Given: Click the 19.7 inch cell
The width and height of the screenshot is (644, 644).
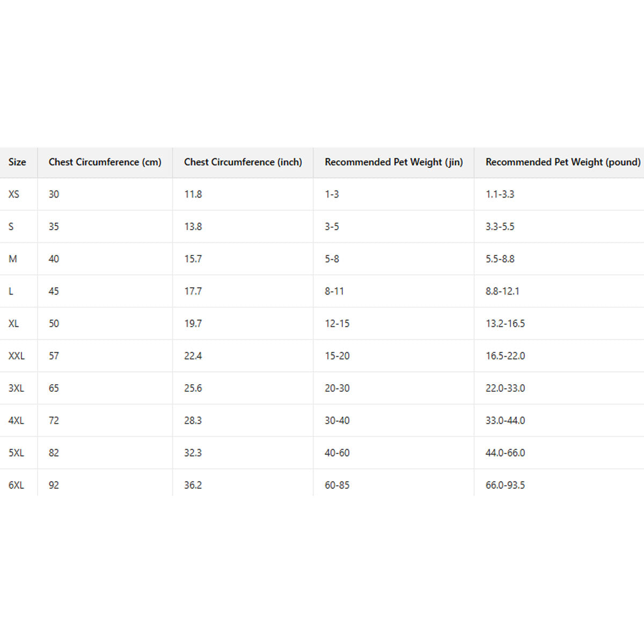Looking at the screenshot, I should click(193, 324).
